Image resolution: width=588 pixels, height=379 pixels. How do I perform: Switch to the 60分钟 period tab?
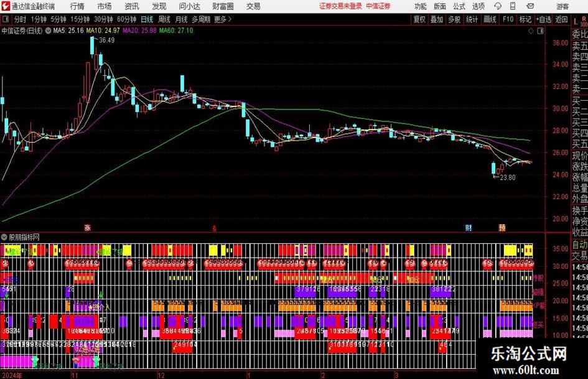click(x=127, y=19)
